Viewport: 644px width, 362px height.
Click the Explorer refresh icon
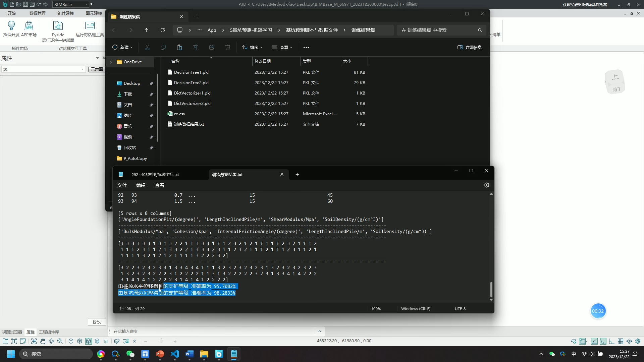[x=163, y=30]
